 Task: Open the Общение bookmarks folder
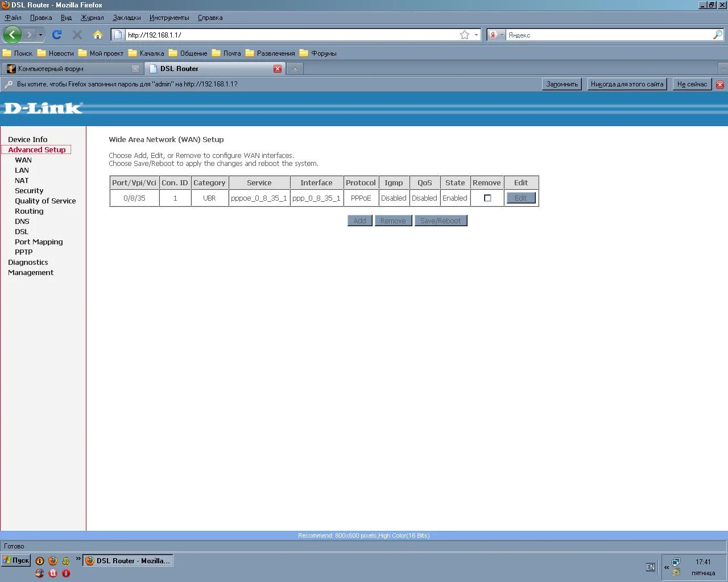tap(188, 53)
